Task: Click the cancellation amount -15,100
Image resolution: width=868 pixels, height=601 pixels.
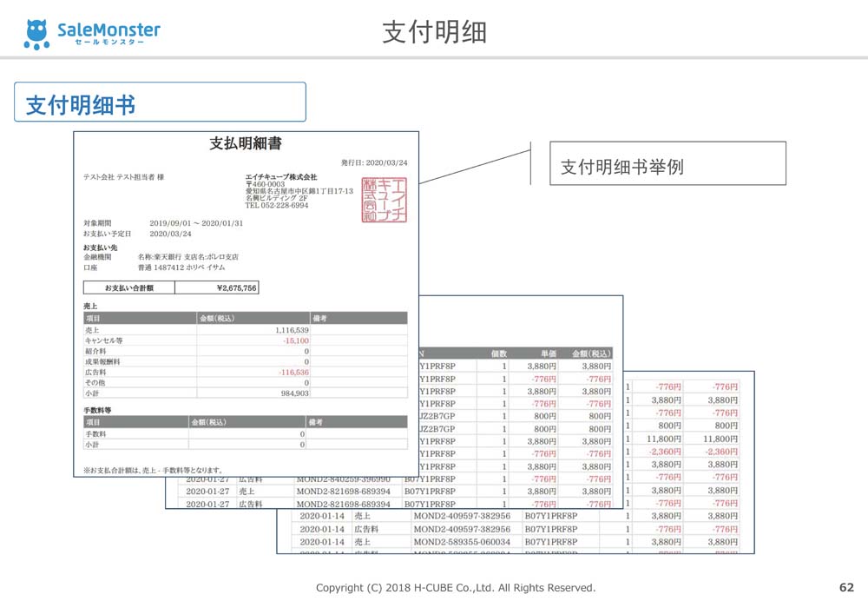Action: [296, 340]
